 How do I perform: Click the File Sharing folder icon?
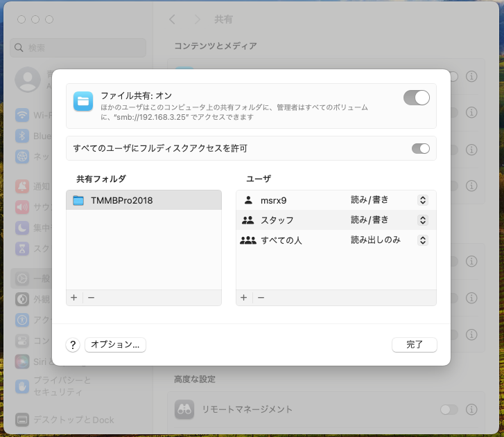pos(83,101)
